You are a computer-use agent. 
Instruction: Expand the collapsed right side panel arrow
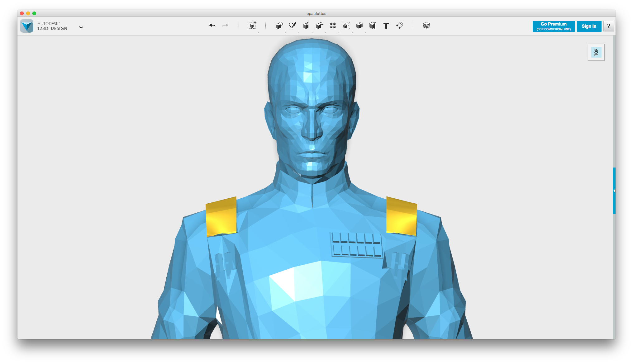(x=614, y=191)
